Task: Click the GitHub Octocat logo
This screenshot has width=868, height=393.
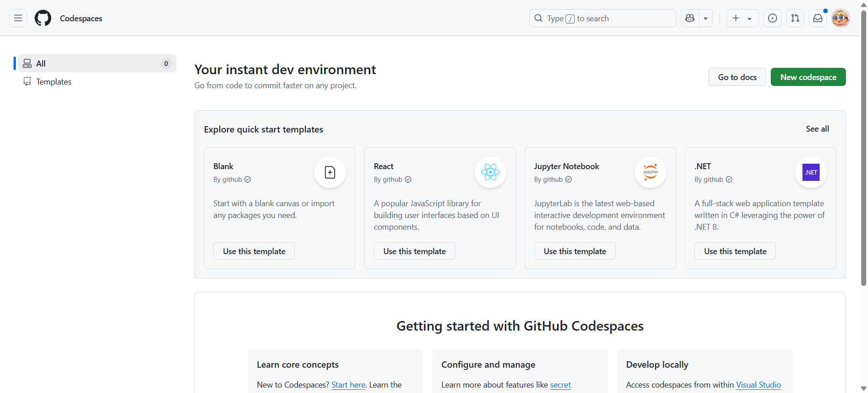Action: 43,18
